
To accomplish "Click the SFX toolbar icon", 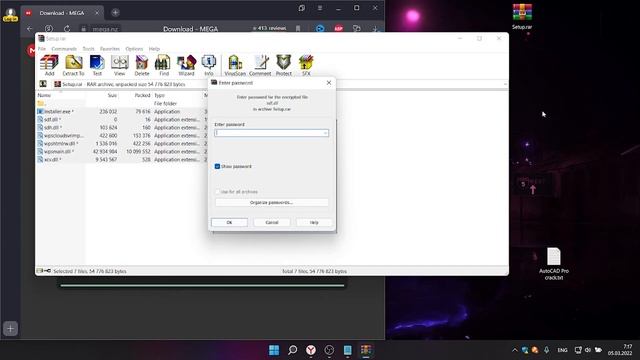I will pyautogui.click(x=306, y=65).
